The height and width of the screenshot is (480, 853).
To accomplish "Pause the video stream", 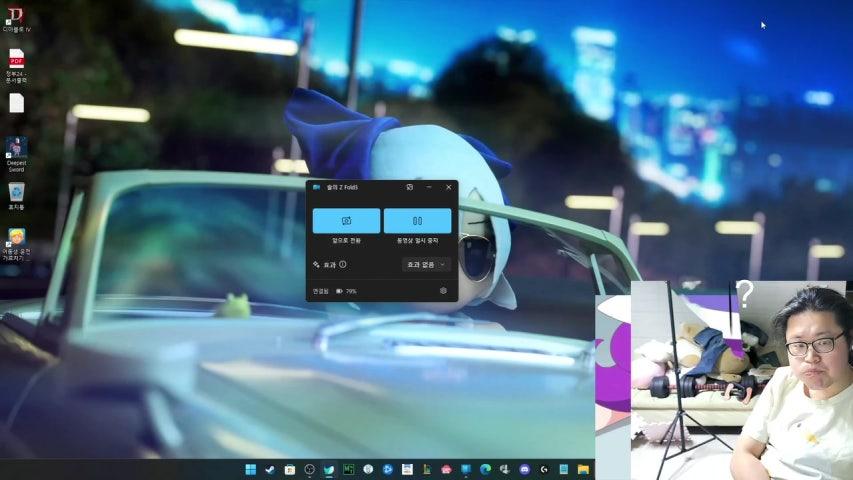I will [417, 221].
